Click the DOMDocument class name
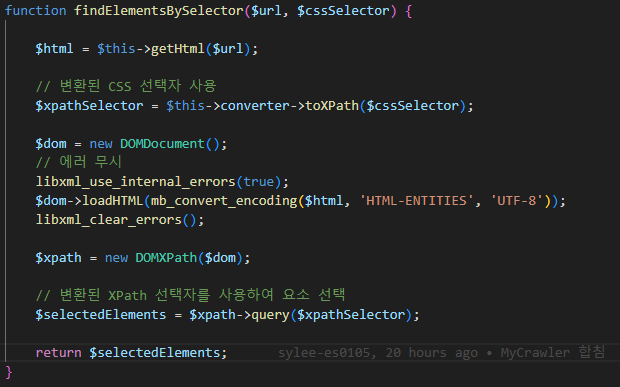Image resolution: width=620 pixels, height=387 pixels. [163, 143]
